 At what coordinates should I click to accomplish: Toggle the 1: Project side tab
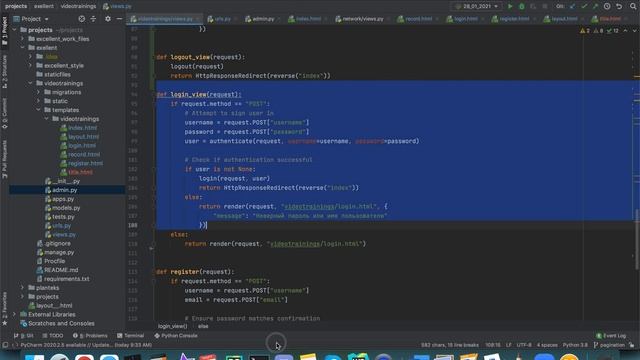(4, 31)
